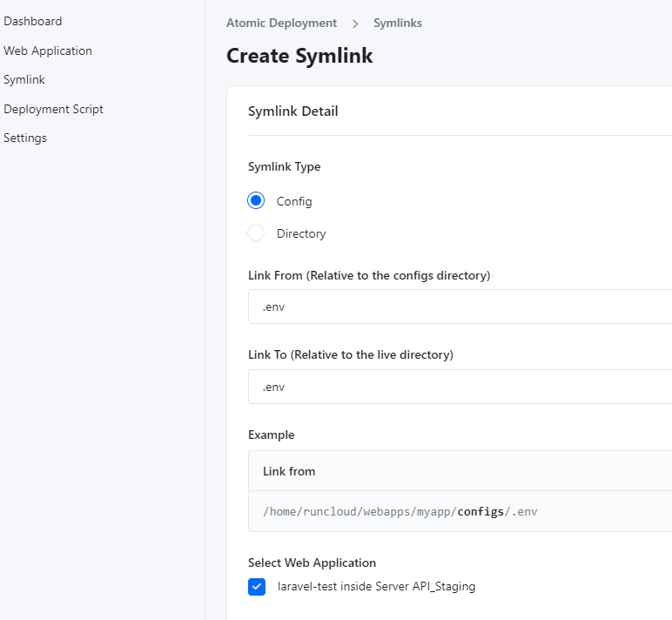Click the Create Symlink page heading
This screenshot has width=672, height=620.
pyautogui.click(x=299, y=56)
